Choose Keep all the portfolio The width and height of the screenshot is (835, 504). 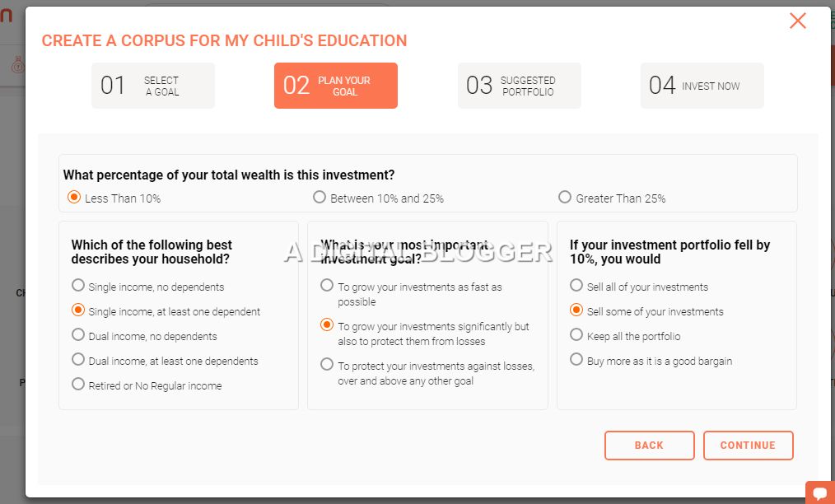coord(576,335)
